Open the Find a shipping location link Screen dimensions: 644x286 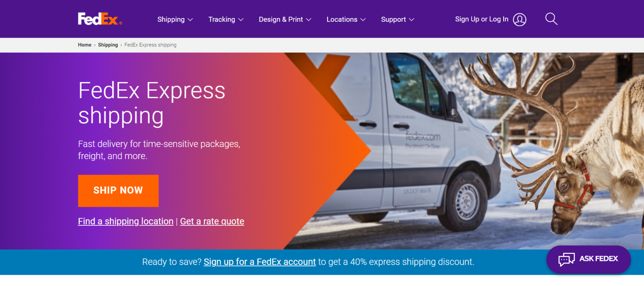pyautogui.click(x=126, y=221)
